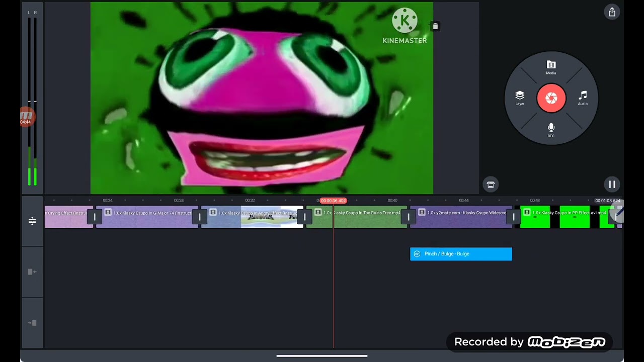The width and height of the screenshot is (644, 362).
Task: Open the Layer menu
Action: 520,98
